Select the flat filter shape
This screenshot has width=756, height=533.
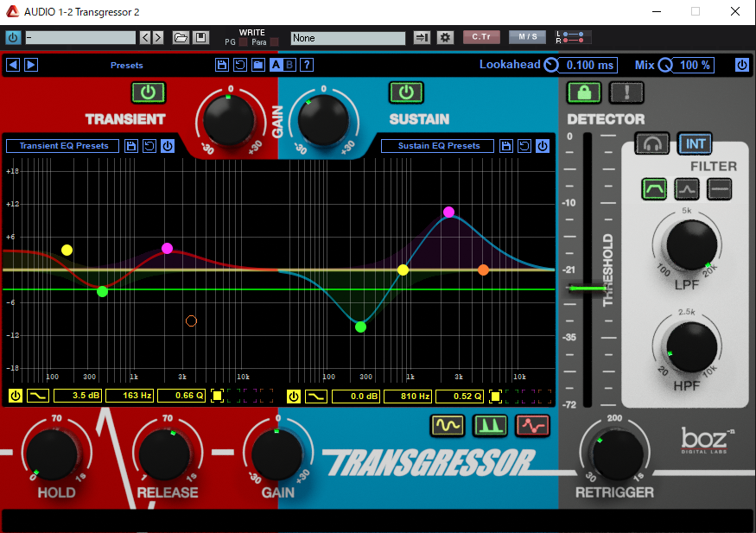coord(720,189)
